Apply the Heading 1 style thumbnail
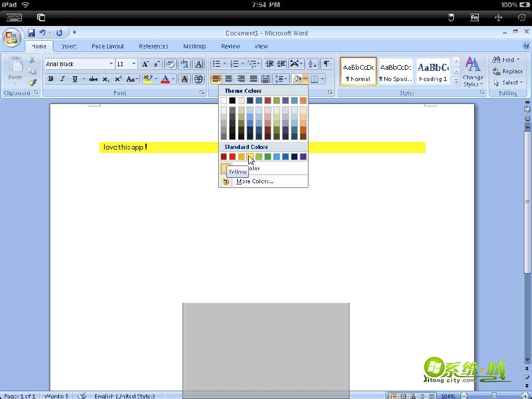The image size is (532, 399). point(433,72)
